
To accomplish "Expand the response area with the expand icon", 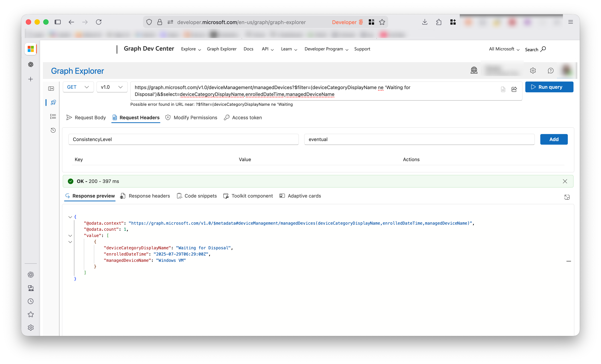I will pyautogui.click(x=567, y=197).
